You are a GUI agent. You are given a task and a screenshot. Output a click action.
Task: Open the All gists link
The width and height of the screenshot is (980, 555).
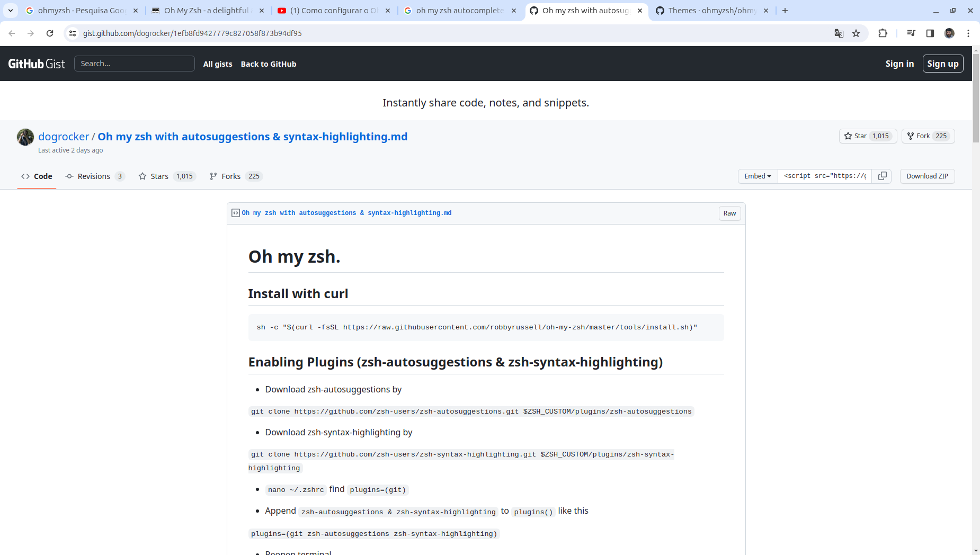(x=218, y=64)
